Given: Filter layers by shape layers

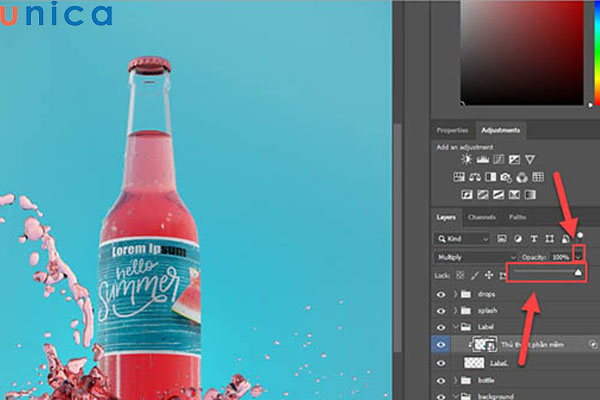Looking at the screenshot, I should [x=549, y=239].
